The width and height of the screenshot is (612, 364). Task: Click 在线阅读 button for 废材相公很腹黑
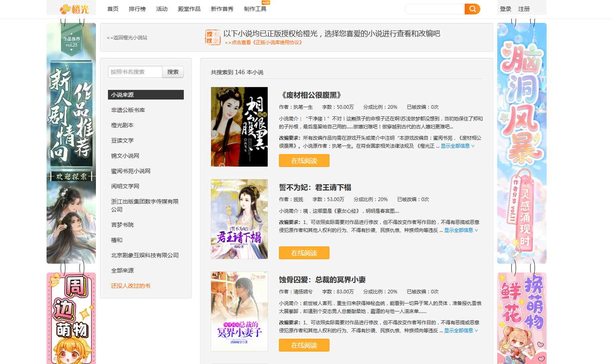point(304,161)
